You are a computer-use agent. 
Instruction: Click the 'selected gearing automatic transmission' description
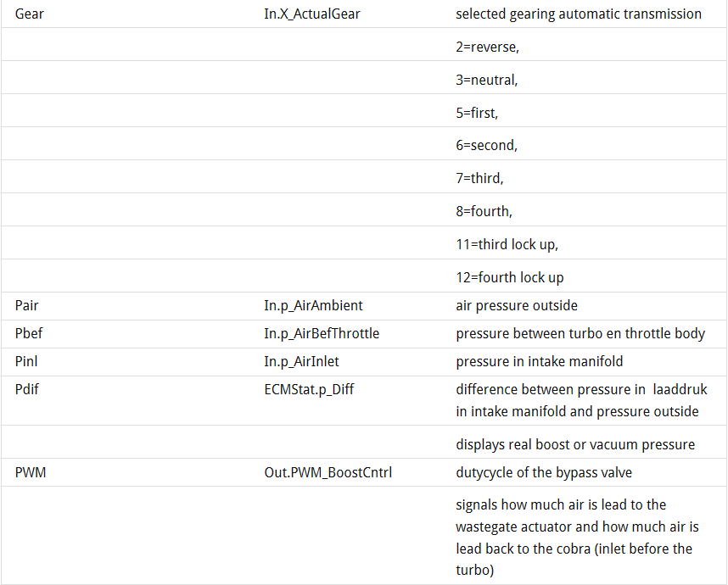[578, 14]
